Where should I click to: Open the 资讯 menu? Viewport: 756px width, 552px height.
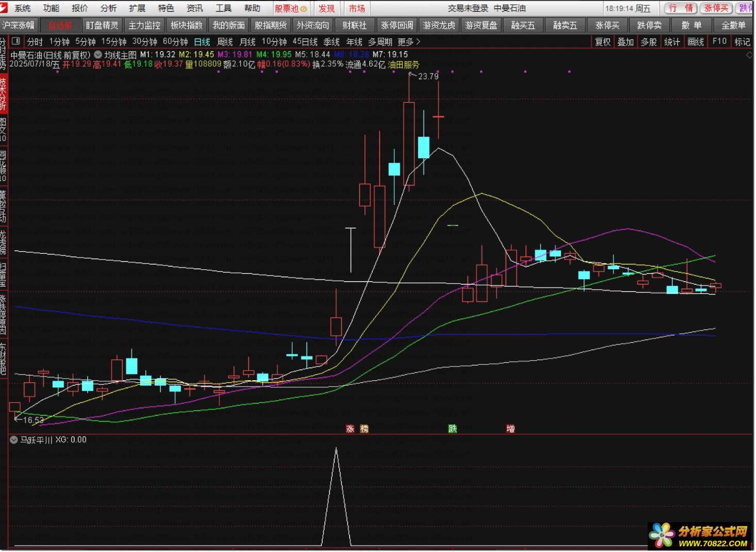pos(195,8)
